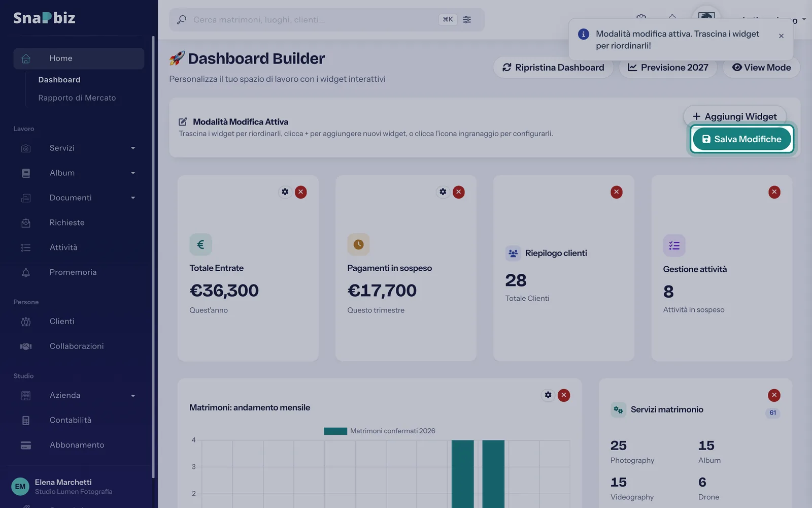The image size is (812, 508).
Task: Open Rapporto di Mercato
Action: coord(77,98)
